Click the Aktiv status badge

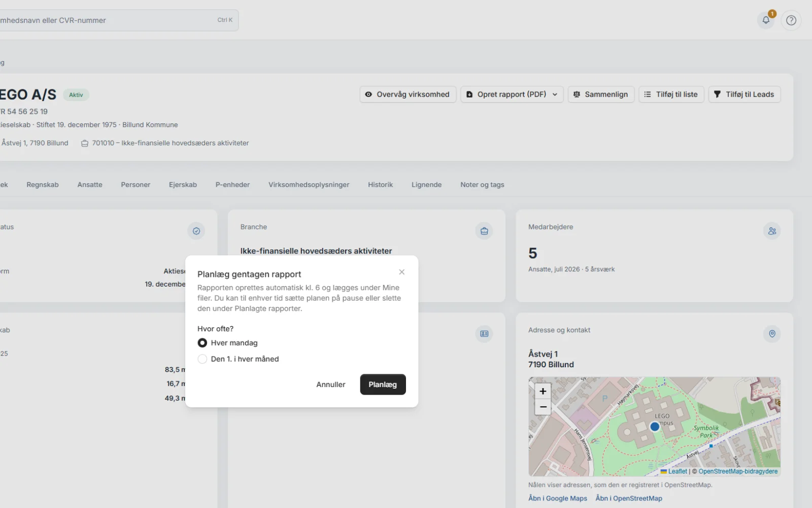click(76, 95)
